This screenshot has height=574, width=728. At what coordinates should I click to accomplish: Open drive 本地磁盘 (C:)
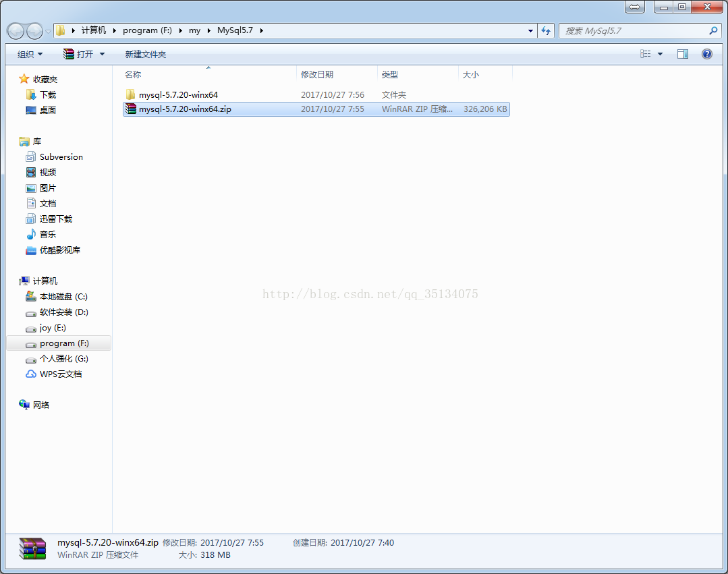pos(63,297)
